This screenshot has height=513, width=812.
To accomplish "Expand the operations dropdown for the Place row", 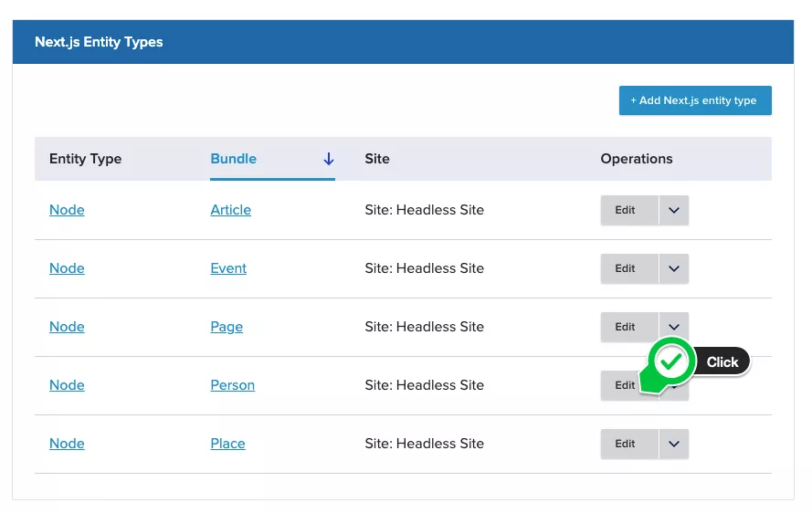I will point(674,444).
